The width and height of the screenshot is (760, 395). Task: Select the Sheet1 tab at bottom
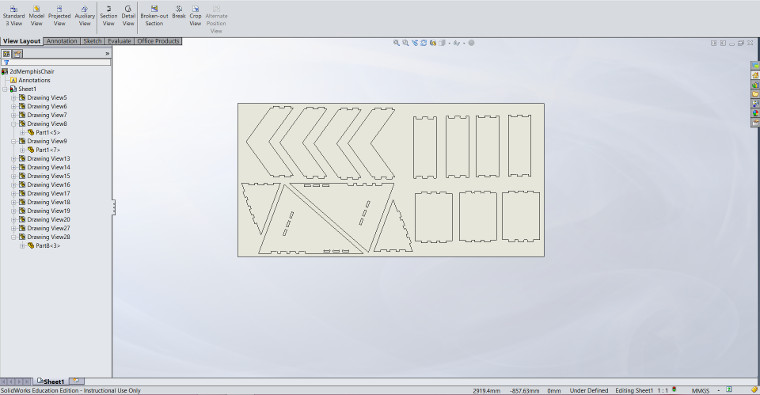pos(51,381)
